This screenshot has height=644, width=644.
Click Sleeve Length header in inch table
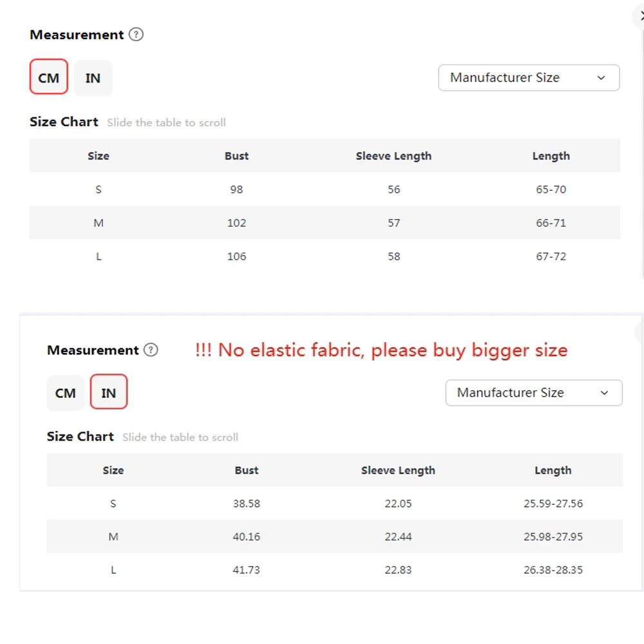[398, 471]
